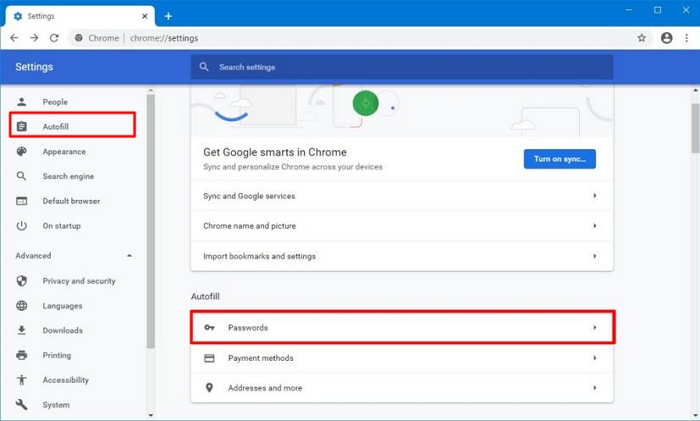Click the Appearance palette icon

[21, 151]
